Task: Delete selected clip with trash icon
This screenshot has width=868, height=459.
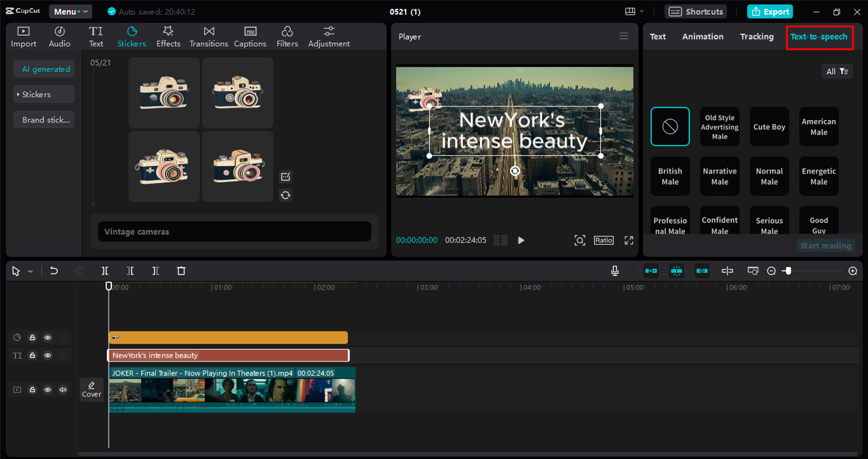Action: pyautogui.click(x=181, y=271)
